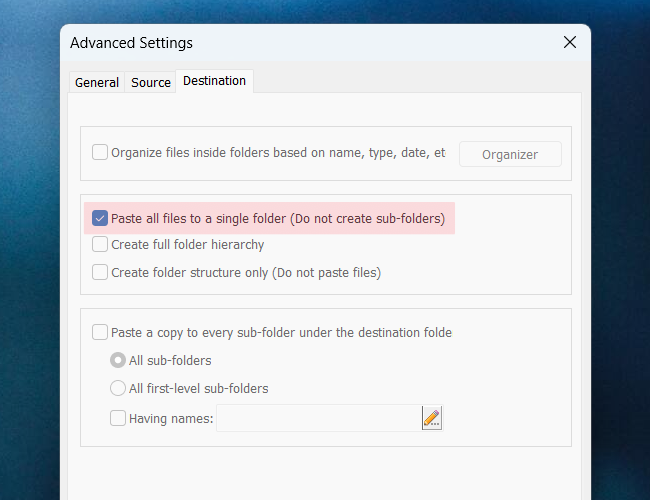Screen dimensions: 650x500
Task: Click into the Having names text field
Action: coord(317,418)
